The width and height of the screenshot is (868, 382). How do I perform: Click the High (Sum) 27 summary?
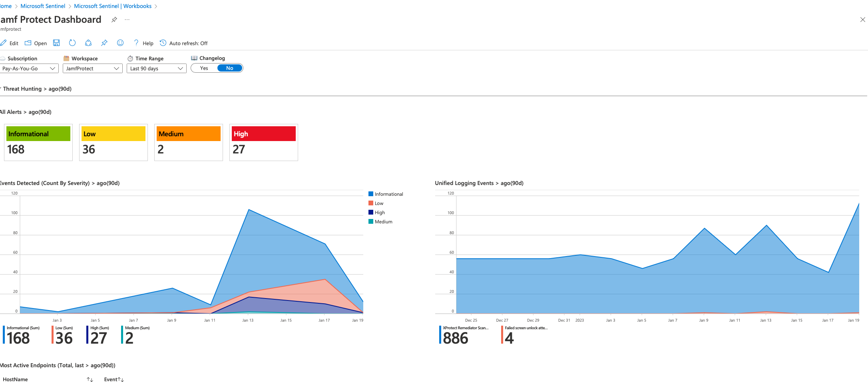(98, 335)
